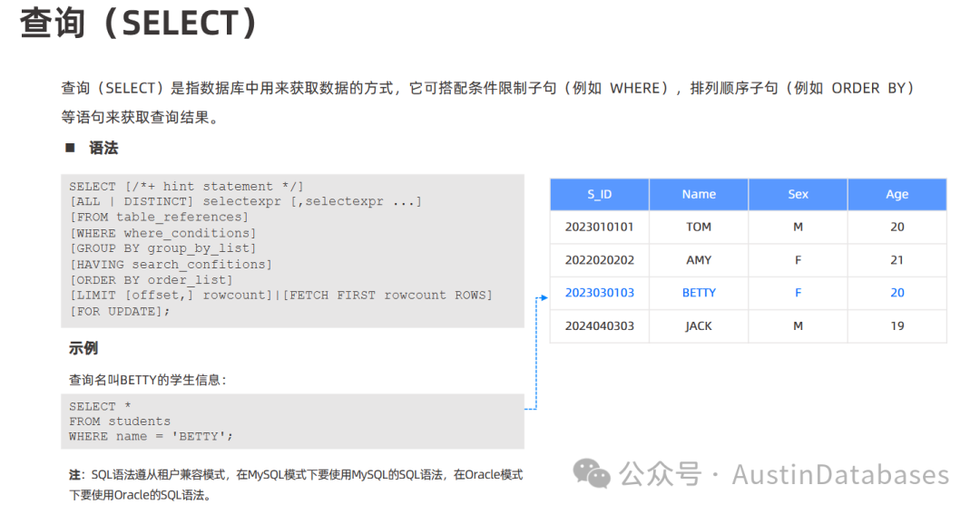Image resolution: width=980 pixels, height=514 pixels.
Task: Select cell 2024040303
Action: 600,325
